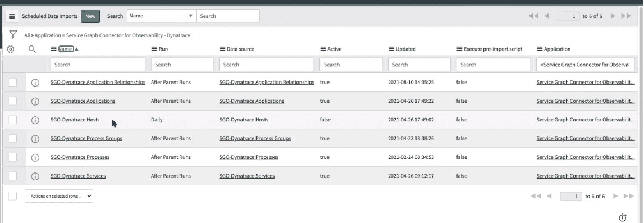Viewport: 644px width, 223px height.
Task: Click Execute pre-import script search box
Action: click(x=494, y=65)
